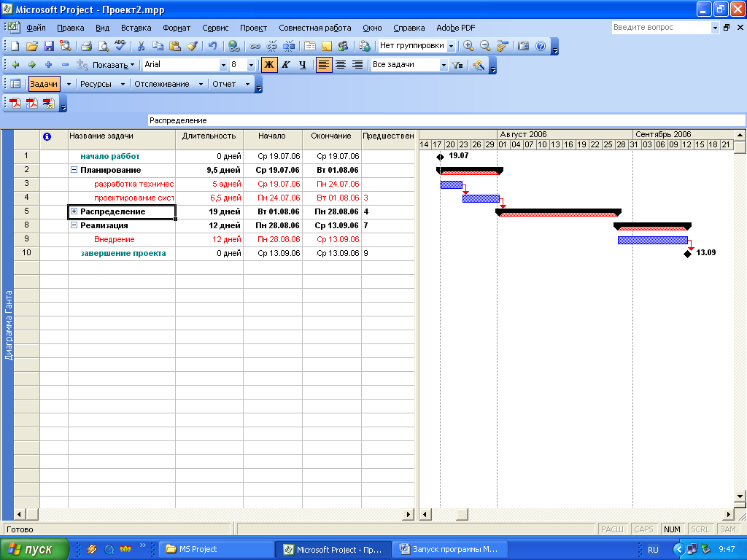Viewport: 747px width, 560px height.
Task: Click the Go To Selected Task icon
Action: tap(502, 46)
